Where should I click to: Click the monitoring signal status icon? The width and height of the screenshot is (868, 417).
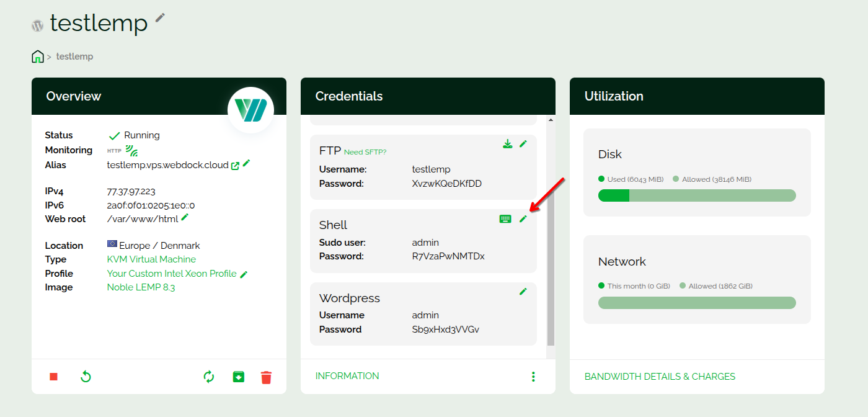click(131, 150)
